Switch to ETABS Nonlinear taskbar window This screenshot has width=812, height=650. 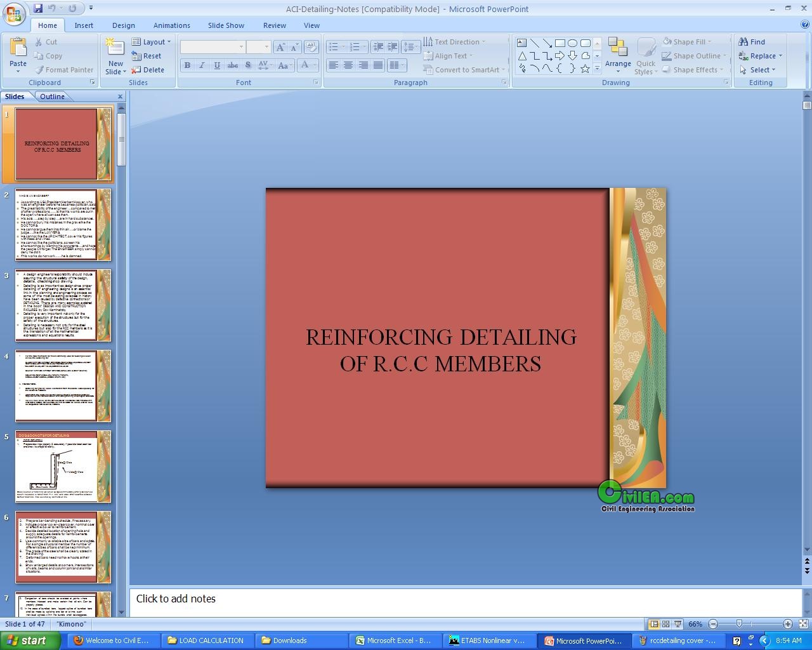[490, 640]
